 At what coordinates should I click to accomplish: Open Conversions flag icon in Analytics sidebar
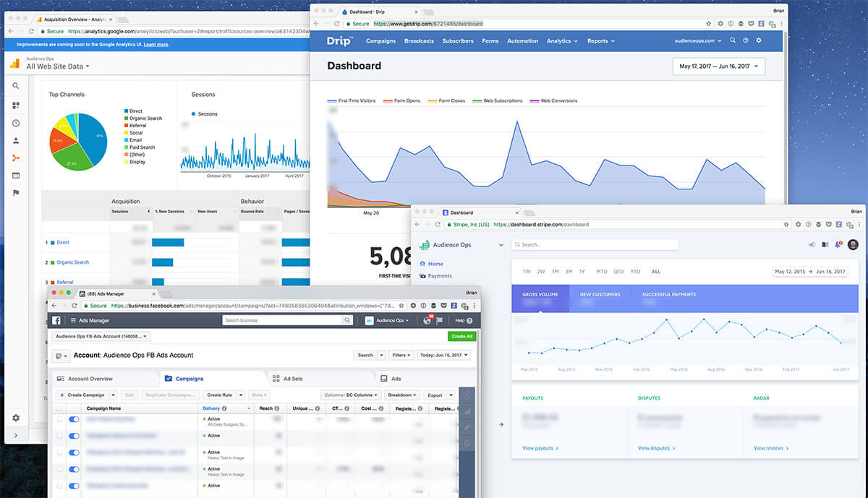16,193
